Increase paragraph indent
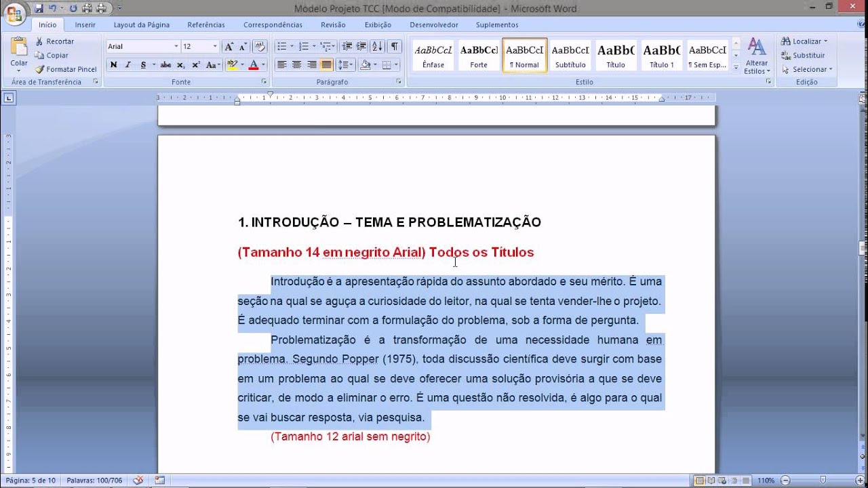The width and height of the screenshot is (868, 488). pyautogui.click(x=361, y=47)
